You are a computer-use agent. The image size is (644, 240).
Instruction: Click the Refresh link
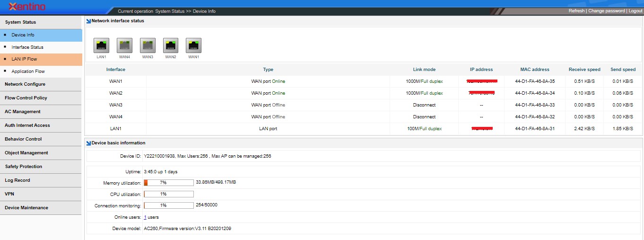576,11
